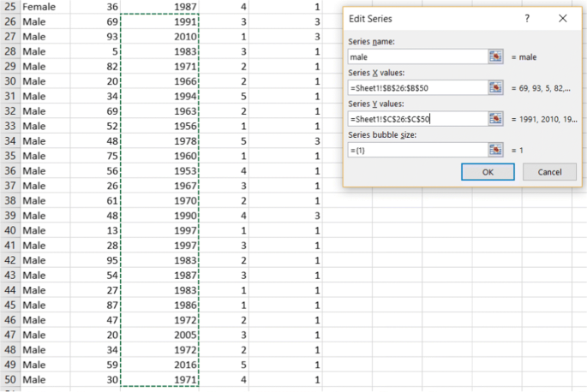Screen dimensions: 587x392
Task: Select row header 44
Action: tap(9, 290)
